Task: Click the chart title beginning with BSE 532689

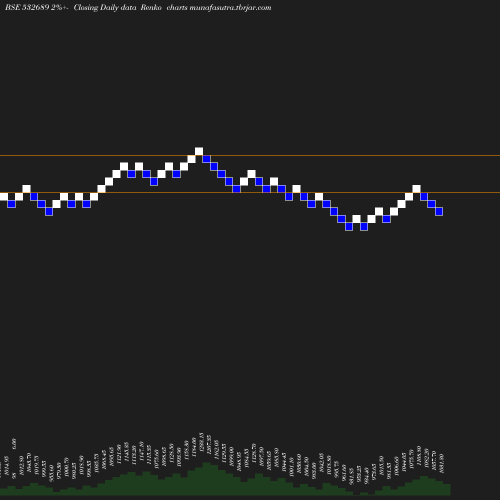Action: (138, 8)
